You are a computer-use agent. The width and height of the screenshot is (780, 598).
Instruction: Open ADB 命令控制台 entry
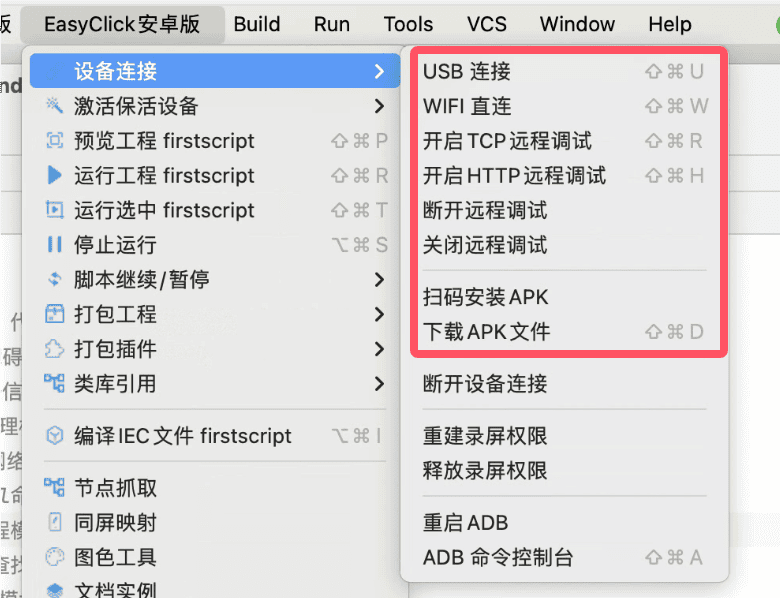coord(564,558)
